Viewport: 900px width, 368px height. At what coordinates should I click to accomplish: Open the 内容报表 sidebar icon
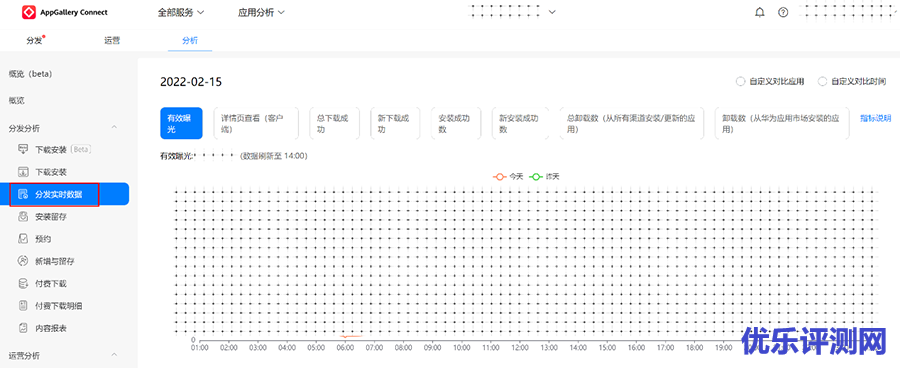pos(23,328)
